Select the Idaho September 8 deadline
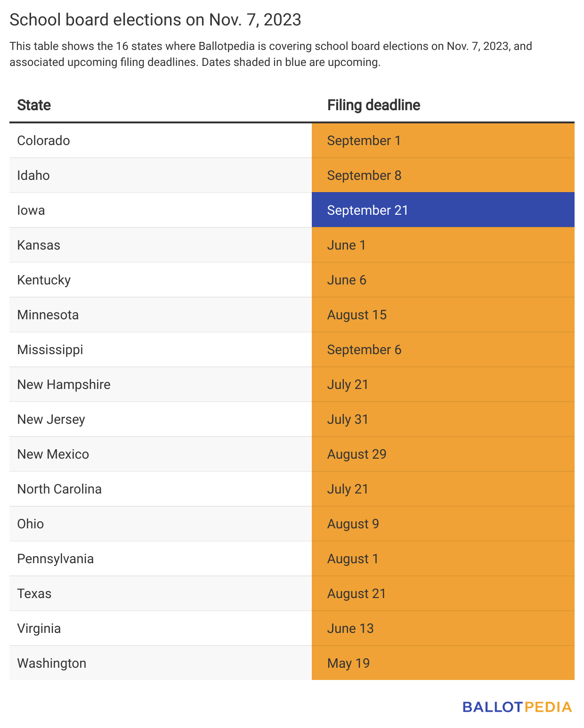 coord(364,175)
